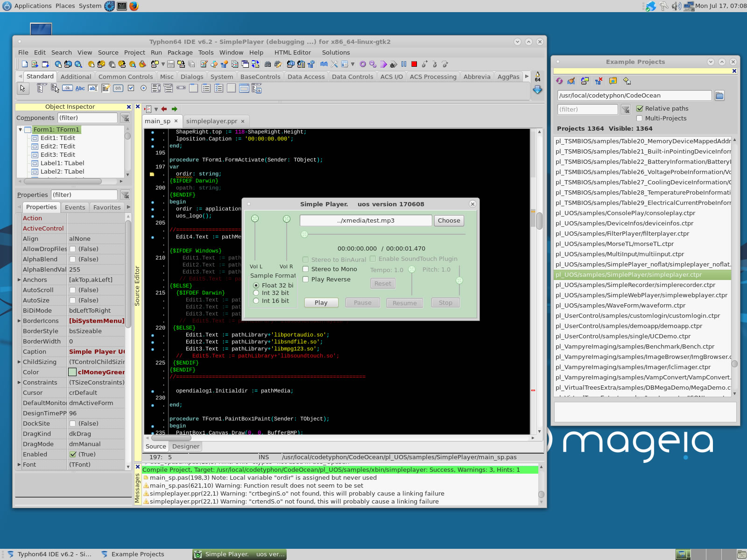This screenshot has width=747, height=560.
Task: Clear the Components filter funnel icon
Action: pos(125,118)
